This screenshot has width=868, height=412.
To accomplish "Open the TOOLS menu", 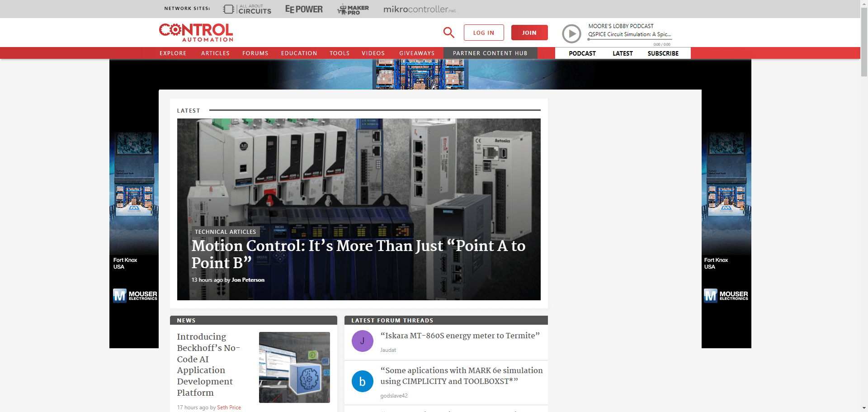I will tap(340, 53).
